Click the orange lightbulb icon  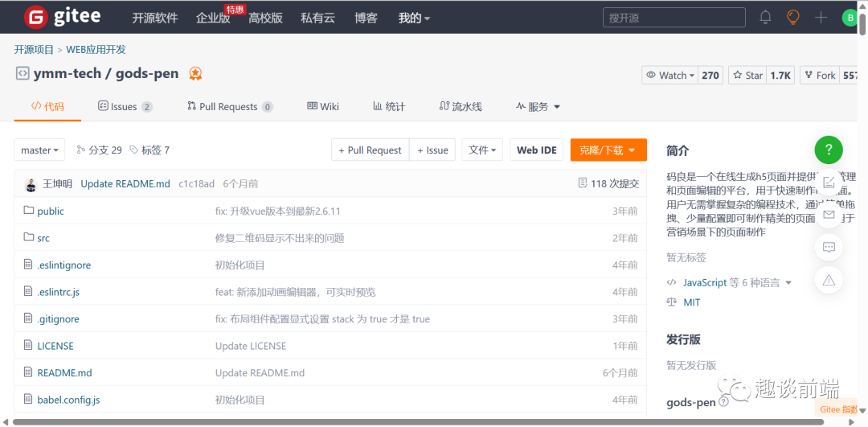793,17
